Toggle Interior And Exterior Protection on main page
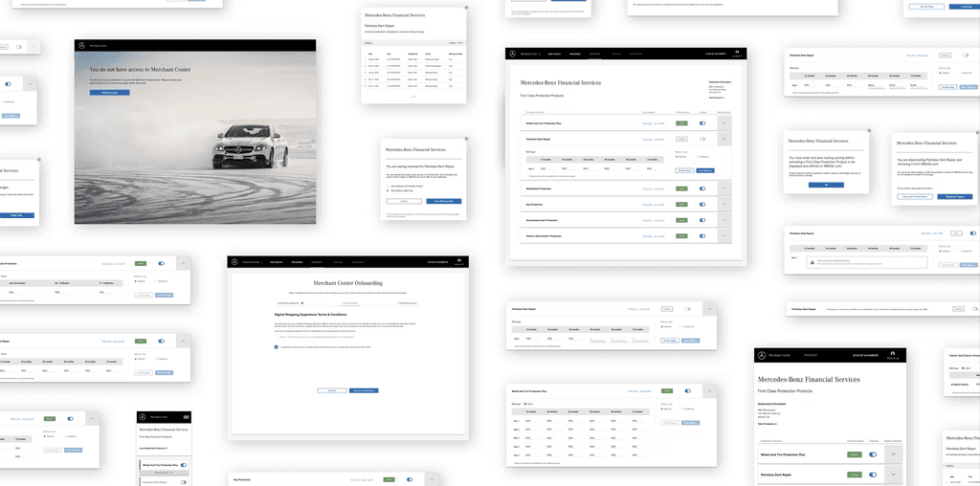The width and height of the screenshot is (980, 486). point(702,236)
